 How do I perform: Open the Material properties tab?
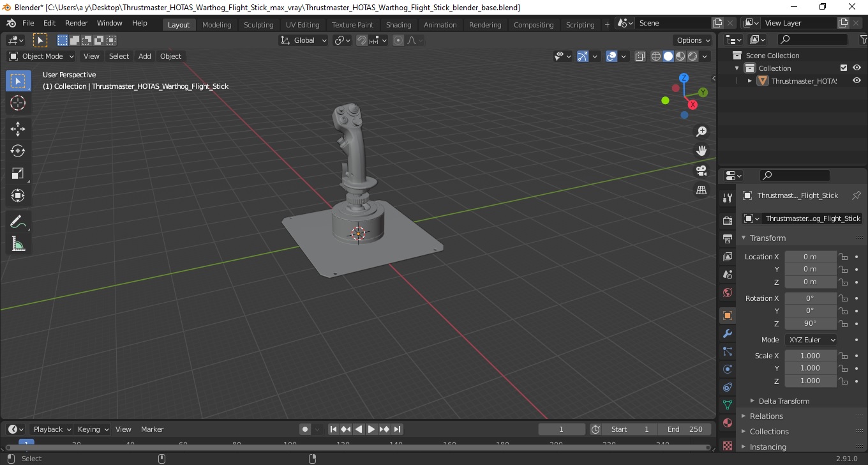727,423
